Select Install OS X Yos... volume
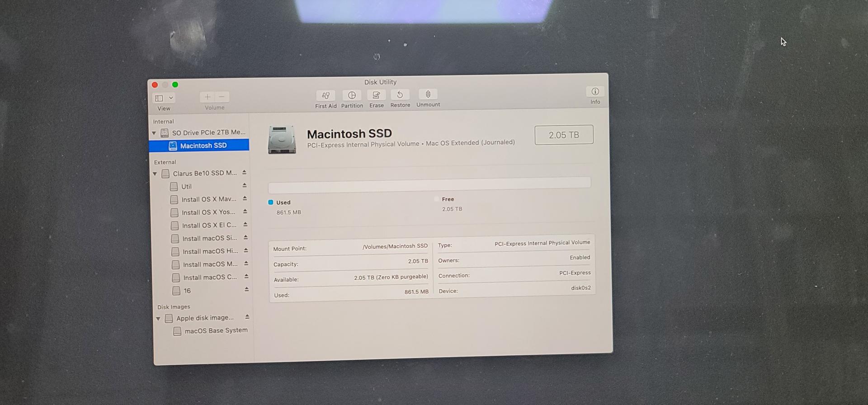Viewport: 868px width, 405px height. (x=203, y=212)
